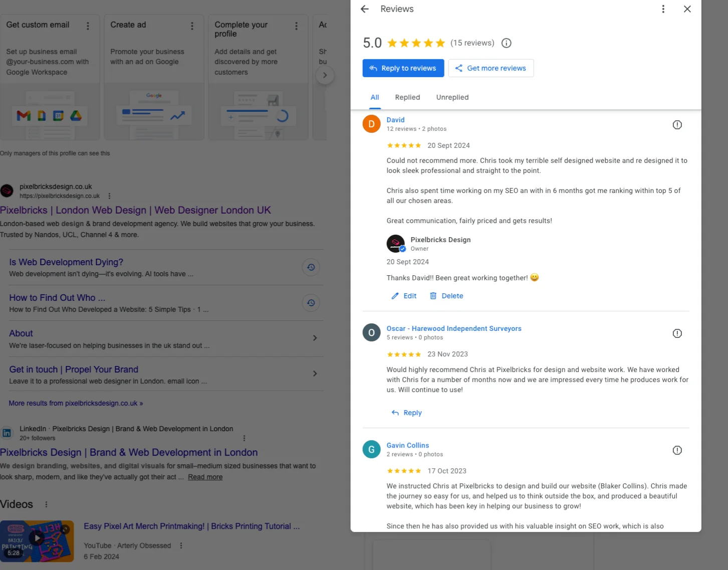Viewport: 728px width, 570px height.
Task: Open Oscar's grey avatar
Action: pos(372,332)
